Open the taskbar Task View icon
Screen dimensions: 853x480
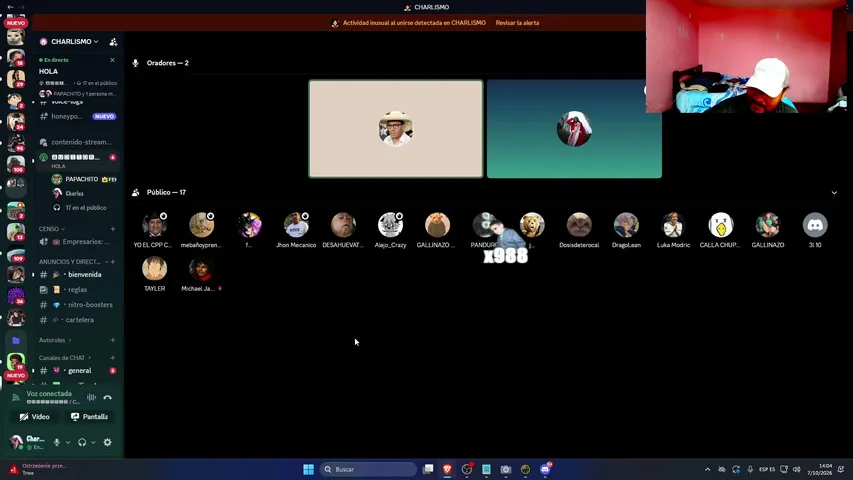point(428,469)
